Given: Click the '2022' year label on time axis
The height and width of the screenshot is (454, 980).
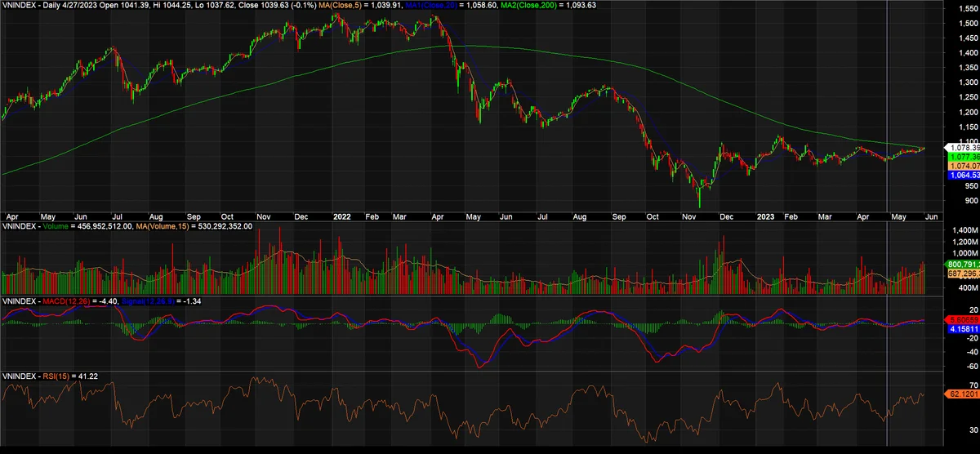Looking at the screenshot, I should click(341, 216).
